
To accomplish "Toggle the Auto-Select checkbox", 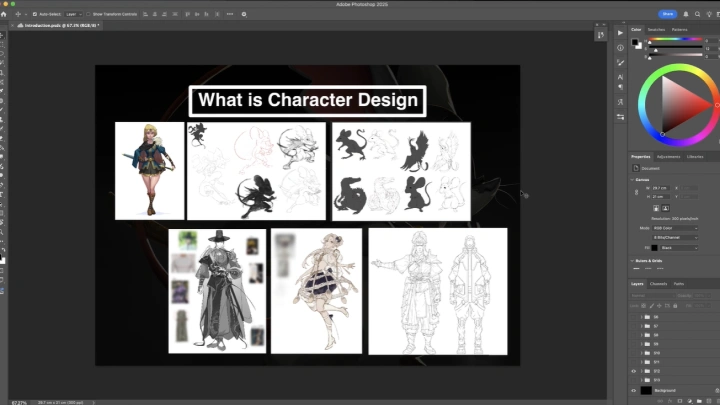I will point(35,14).
